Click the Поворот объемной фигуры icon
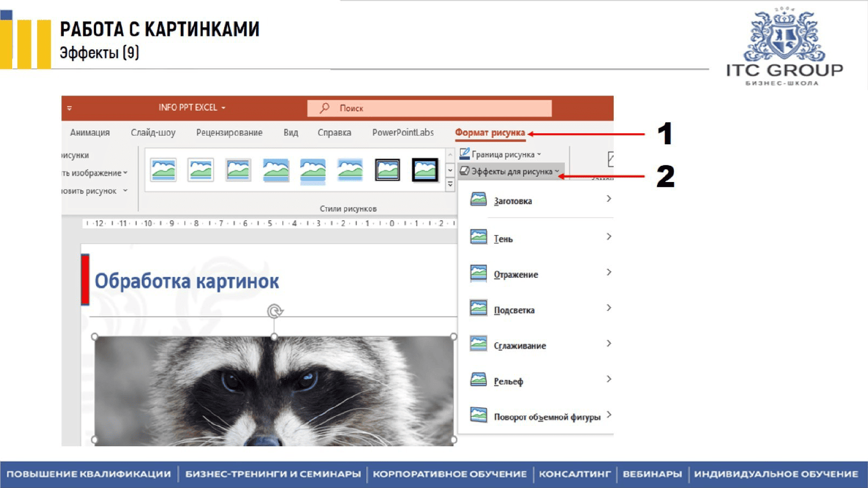Image resolution: width=868 pixels, height=488 pixels. [479, 416]
